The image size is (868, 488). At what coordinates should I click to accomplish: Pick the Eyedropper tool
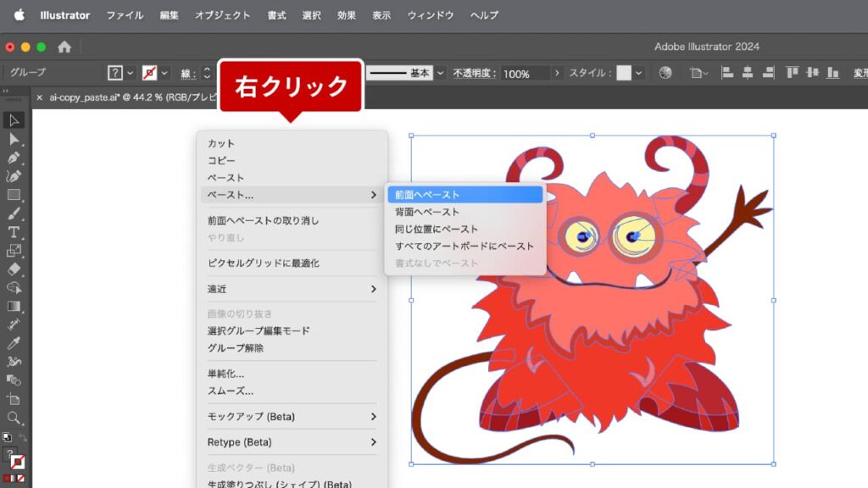tap(14, 343)
